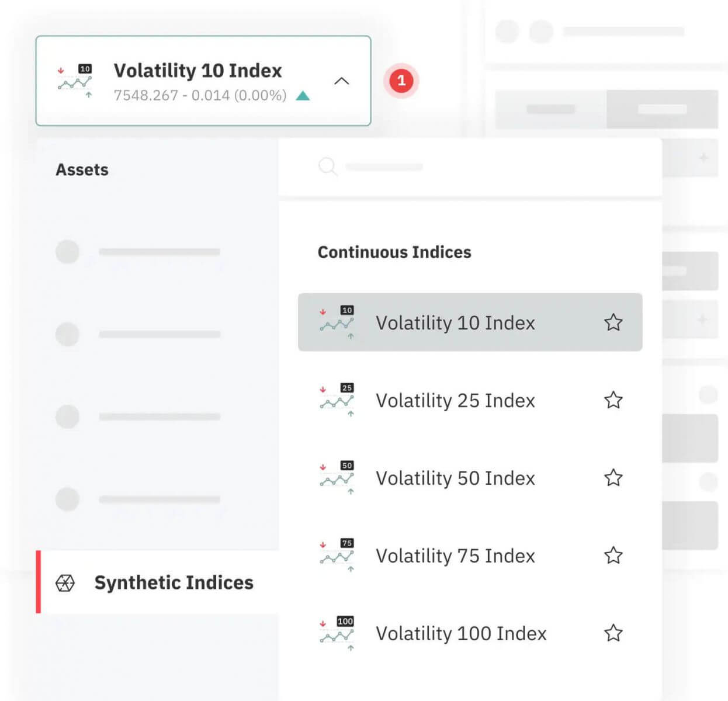Screen dimensions: 728x701
Task: Open the Assets panel heading
Action: (82, 170)
